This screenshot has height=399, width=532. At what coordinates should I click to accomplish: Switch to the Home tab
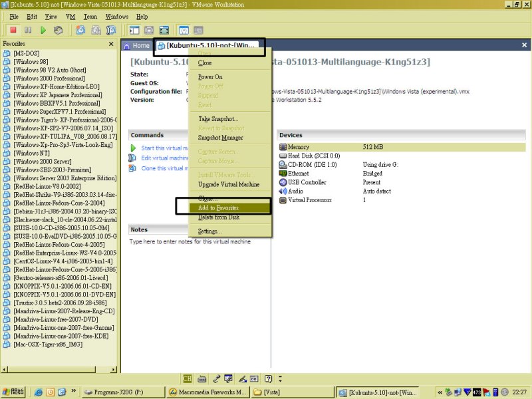136,45
